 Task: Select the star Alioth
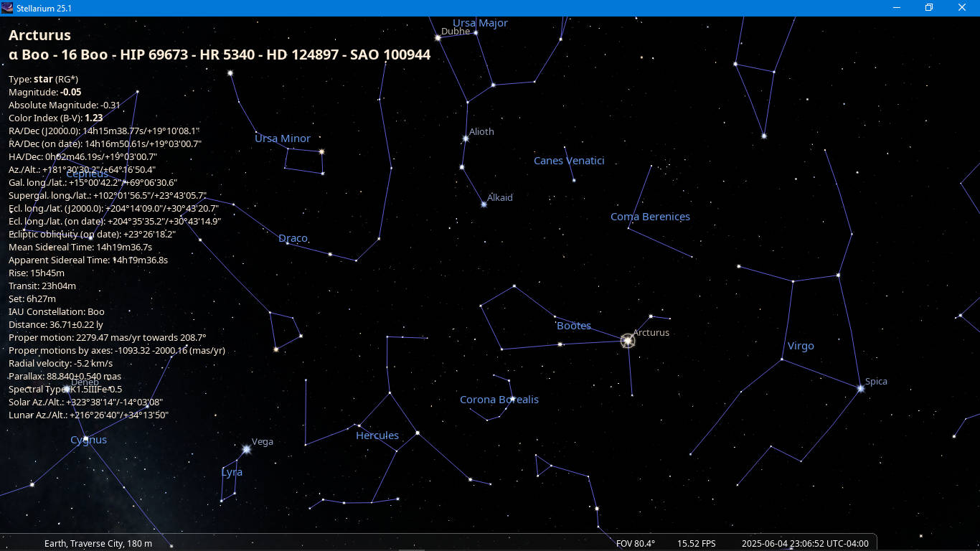[466, 138]
